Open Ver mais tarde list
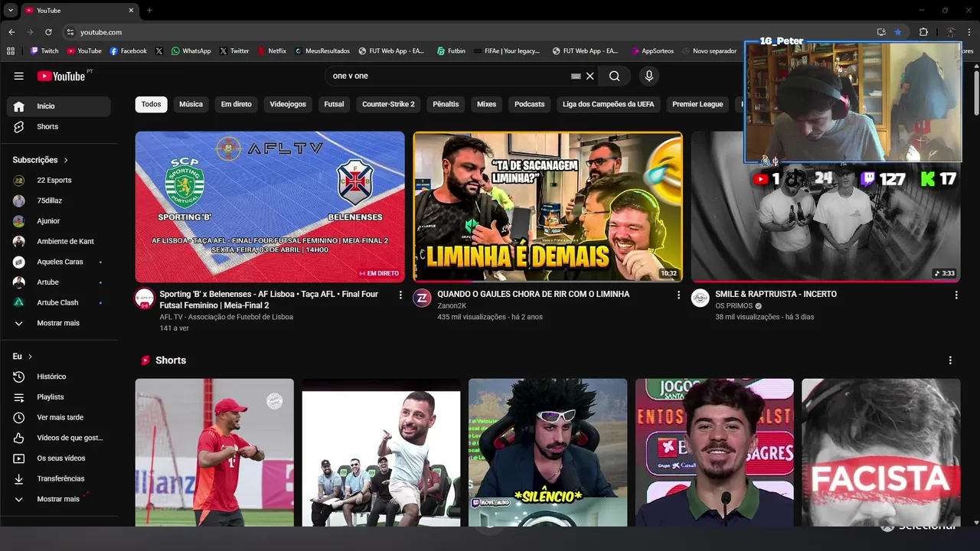 (x=59, y=417)
